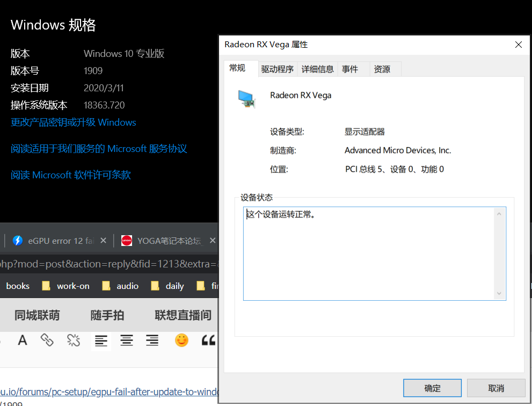Viewport: 532px width, 406px height.
Task: Click the Radeon RX Vega display adapter icon
Action: 246,99
